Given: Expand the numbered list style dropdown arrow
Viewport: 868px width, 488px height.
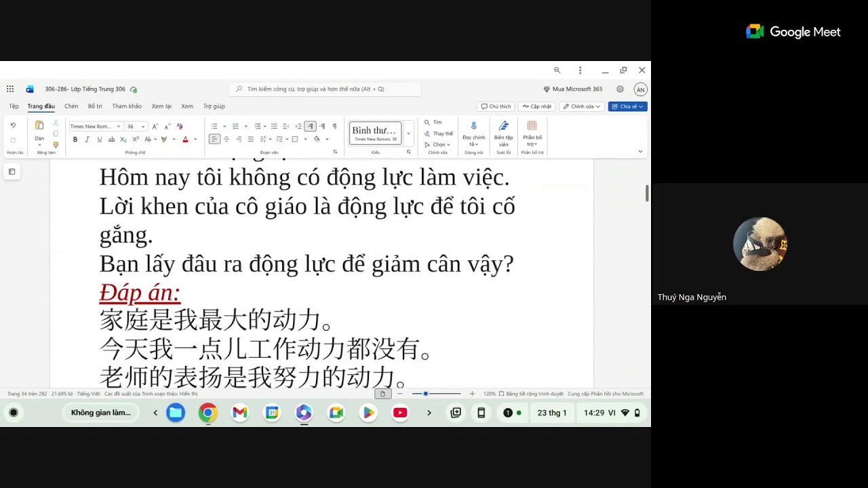Looking at the screenshot, I should (246, 126).
